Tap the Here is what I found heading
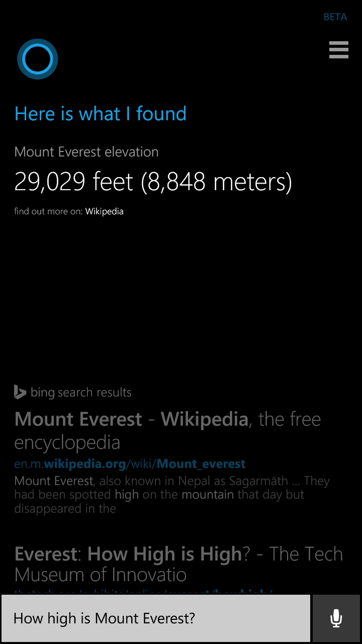This screenshot has height=644, width=362. (x=101, y=114)
